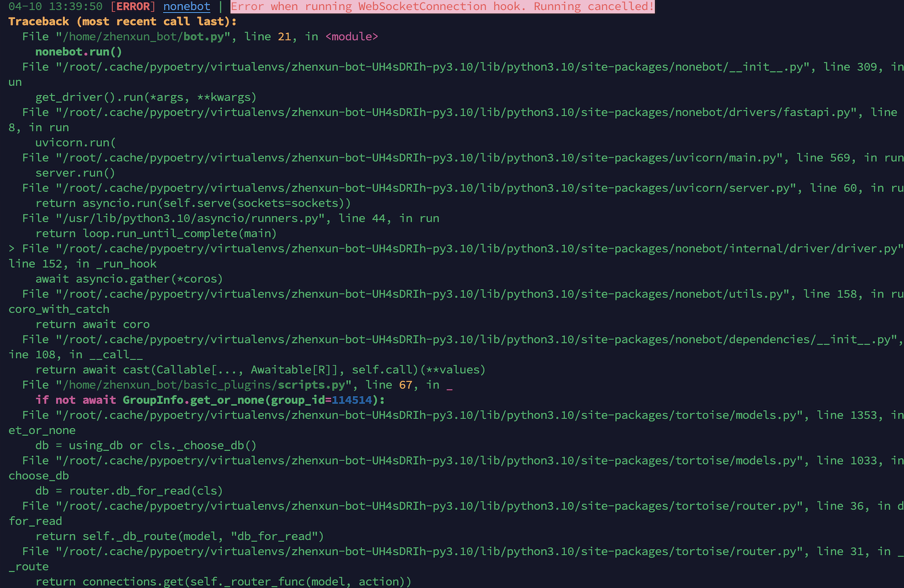
Task: Click 'return self._db_route(model, "db_for_read")' line
Action: click(x=180, y=537)
